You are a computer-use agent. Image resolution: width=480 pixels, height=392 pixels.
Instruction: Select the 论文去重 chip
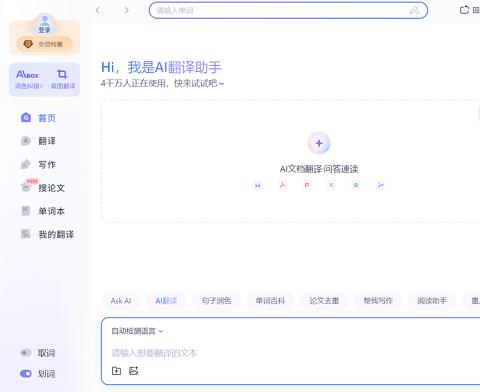tap(324, 301)
